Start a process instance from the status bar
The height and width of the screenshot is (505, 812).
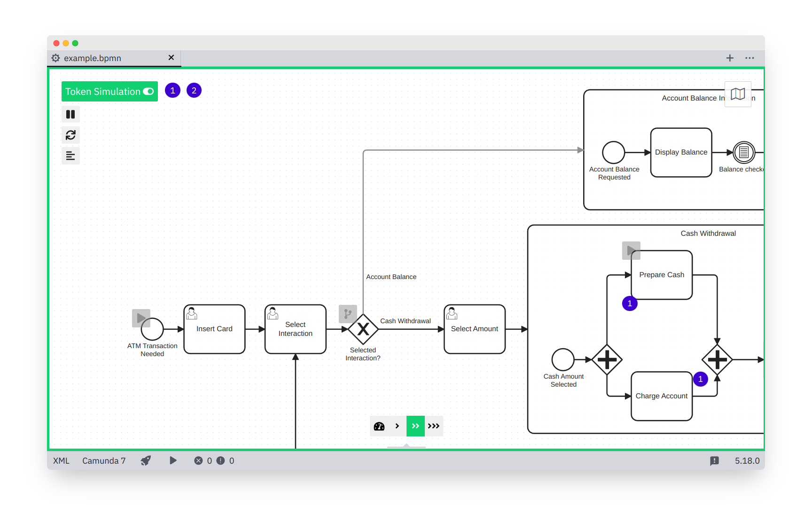(x=173, y=460)
